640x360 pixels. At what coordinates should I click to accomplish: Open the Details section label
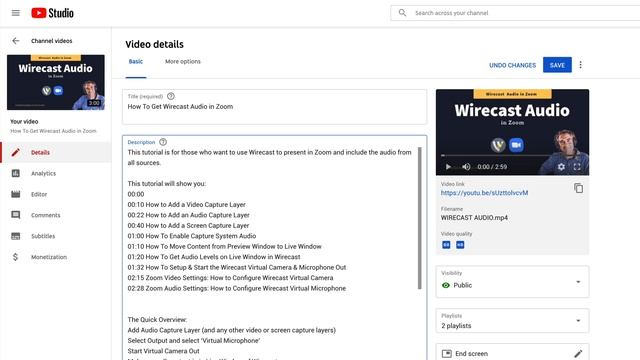click(x=40, y=152)
